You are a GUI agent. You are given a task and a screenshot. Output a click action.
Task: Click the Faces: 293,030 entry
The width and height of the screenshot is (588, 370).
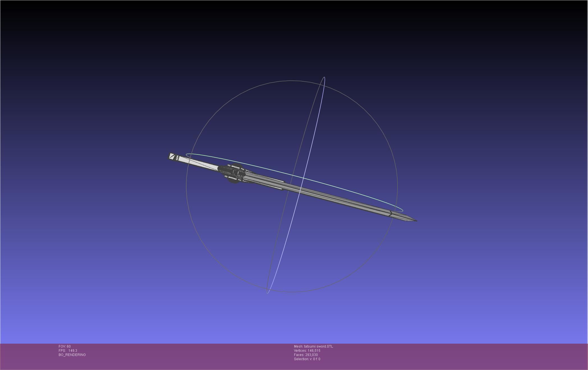306,355
